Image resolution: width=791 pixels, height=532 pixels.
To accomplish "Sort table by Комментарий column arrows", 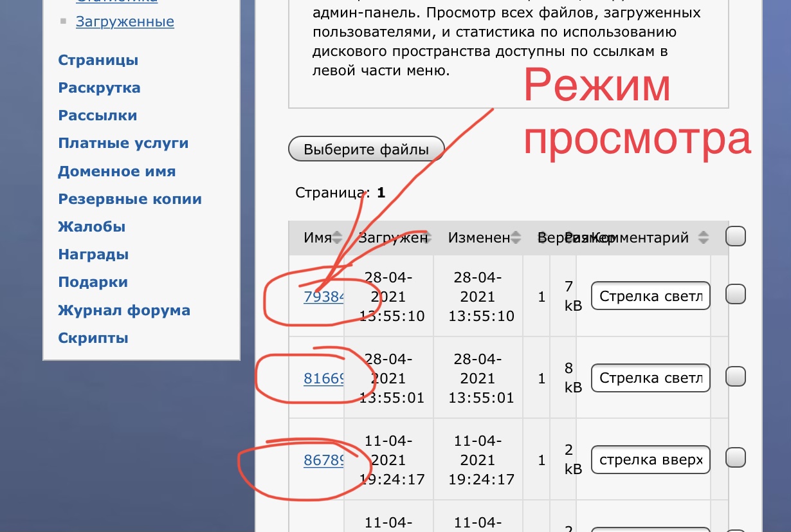I will [x=704, y=238].
